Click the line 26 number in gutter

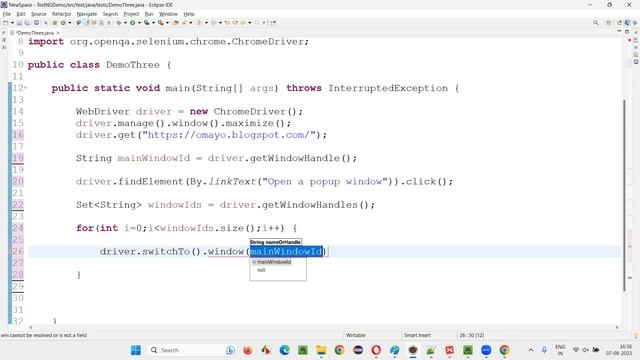[x=17, y=251]
